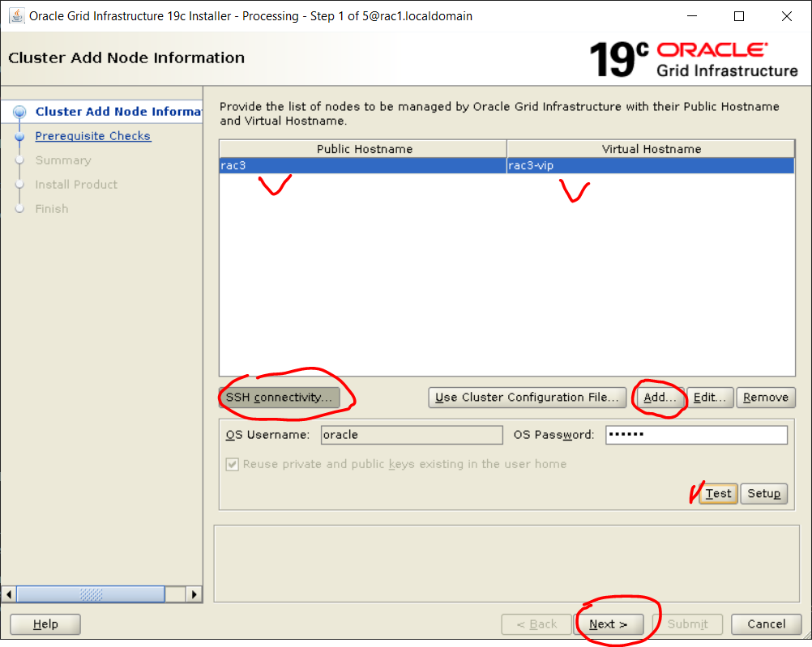Screen dimensions: 812x647
Task: Test SSH connectivity with Test button
Action: [x=718, y=494]
